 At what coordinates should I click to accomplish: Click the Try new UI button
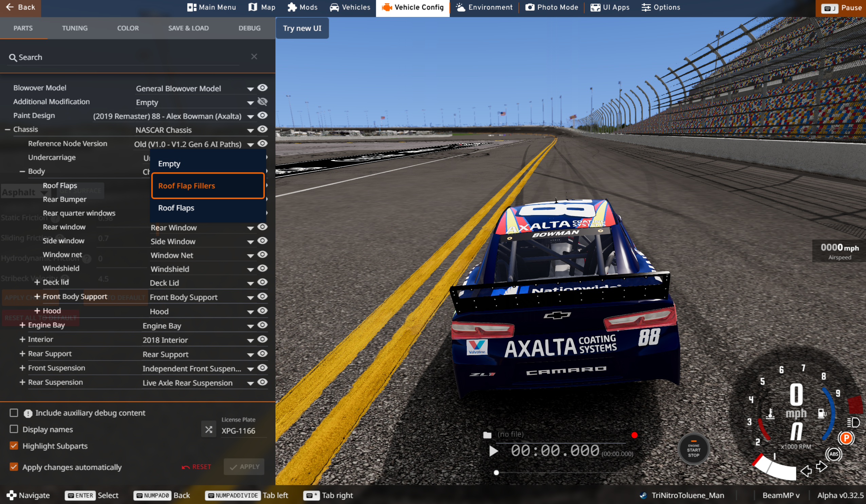tap(302, 28)
